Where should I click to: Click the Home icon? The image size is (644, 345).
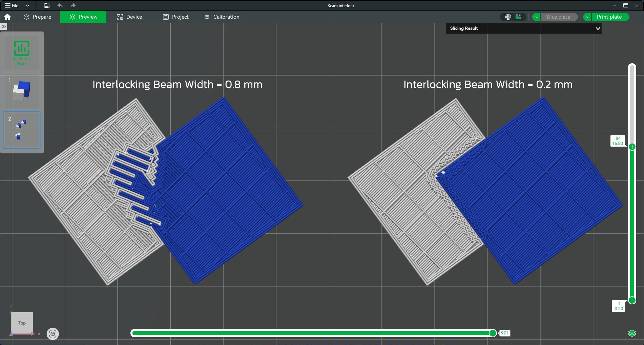pos(7,17)
